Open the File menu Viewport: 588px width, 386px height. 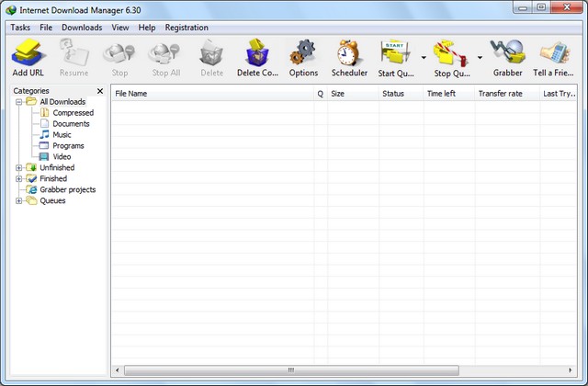(46, 28)
